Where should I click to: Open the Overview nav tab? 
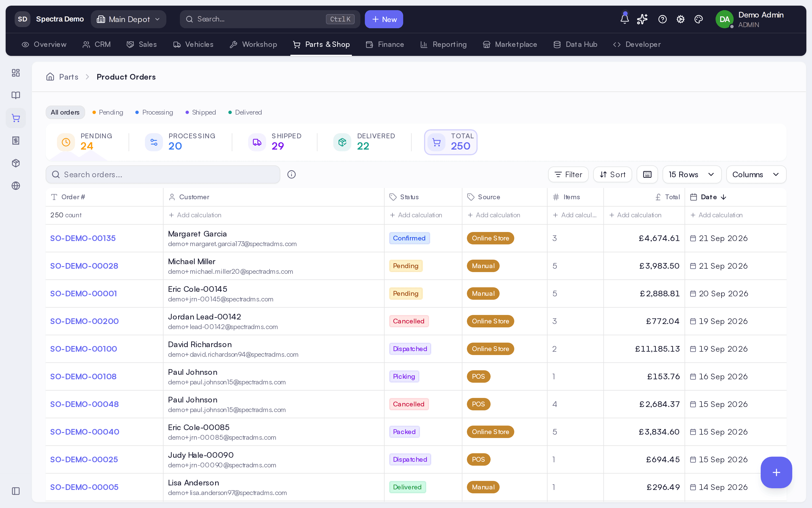click(x=44, y=44)
